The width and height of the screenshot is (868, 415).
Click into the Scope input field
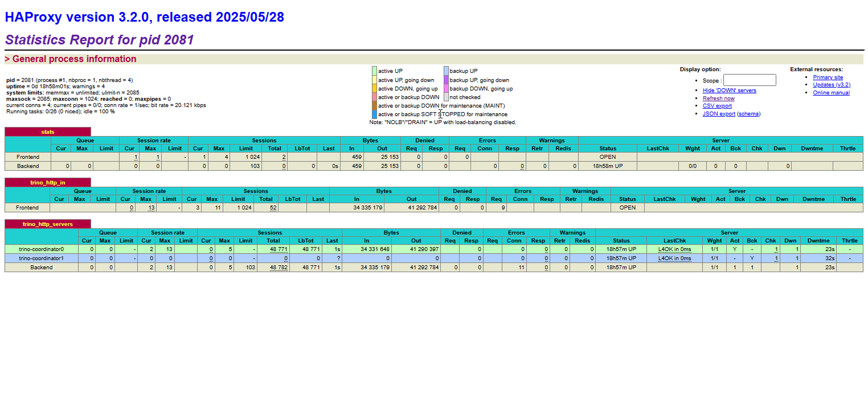point(750,80)
